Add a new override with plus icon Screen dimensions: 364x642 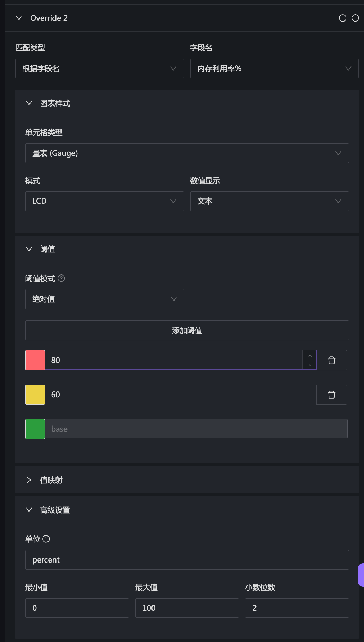343,18
